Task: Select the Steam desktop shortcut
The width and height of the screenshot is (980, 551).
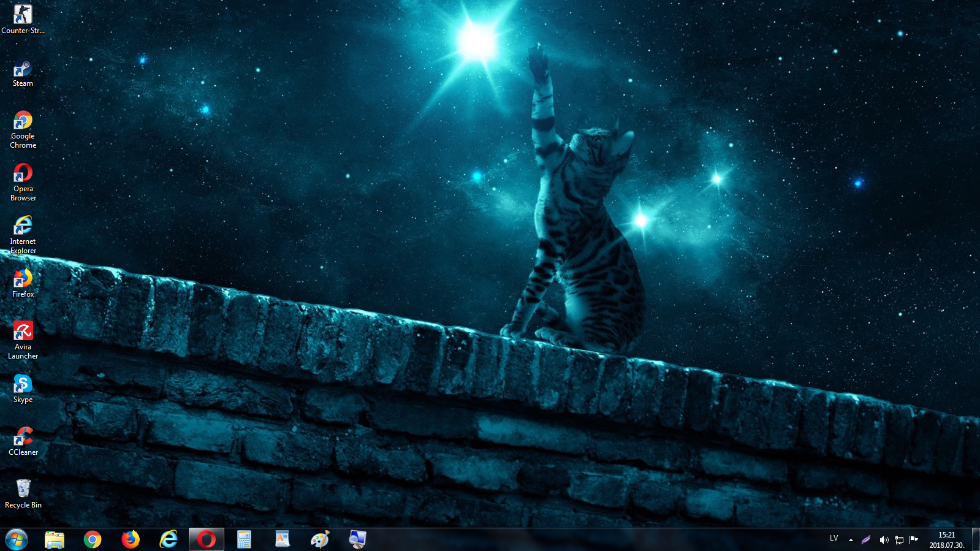Action: pos(23,74)
